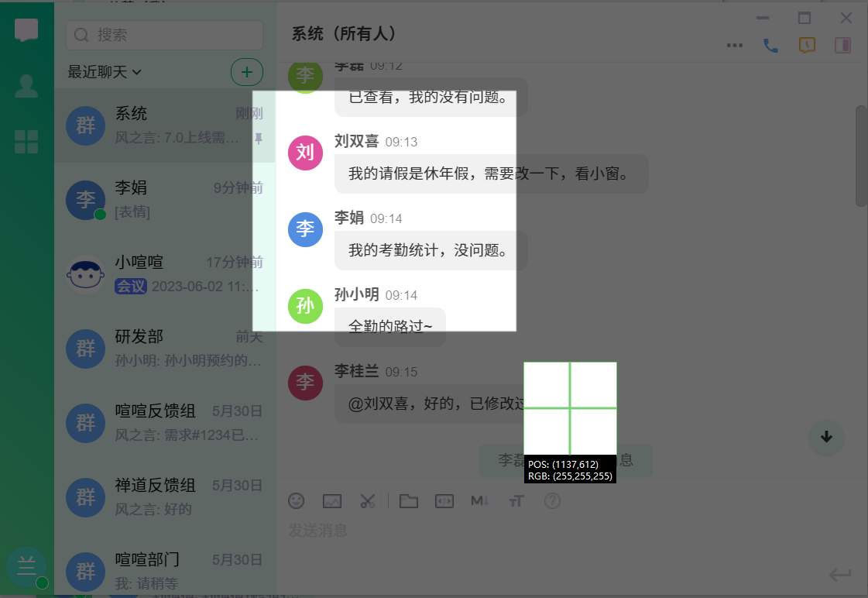Click the emoji smiley icon

tap(296, 501)
